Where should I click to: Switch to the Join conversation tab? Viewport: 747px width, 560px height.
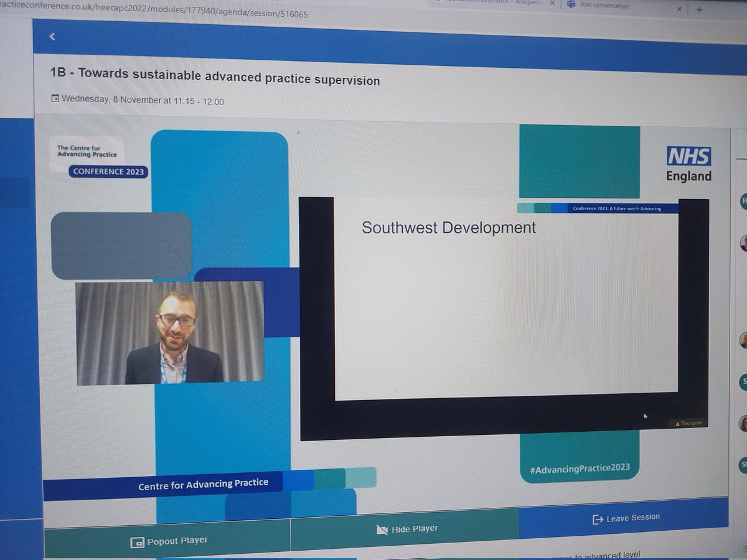[607, 5]
